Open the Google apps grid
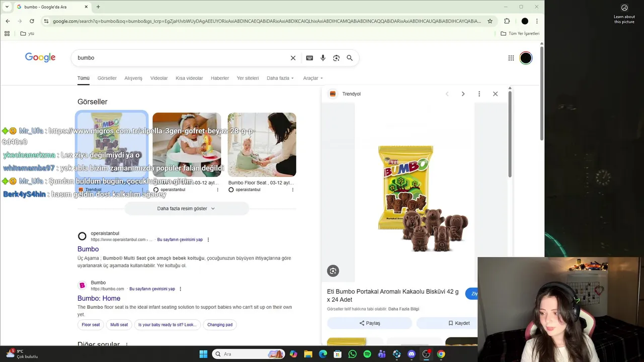The width and height of the screenshot is (644, 362). pos(511,58)
